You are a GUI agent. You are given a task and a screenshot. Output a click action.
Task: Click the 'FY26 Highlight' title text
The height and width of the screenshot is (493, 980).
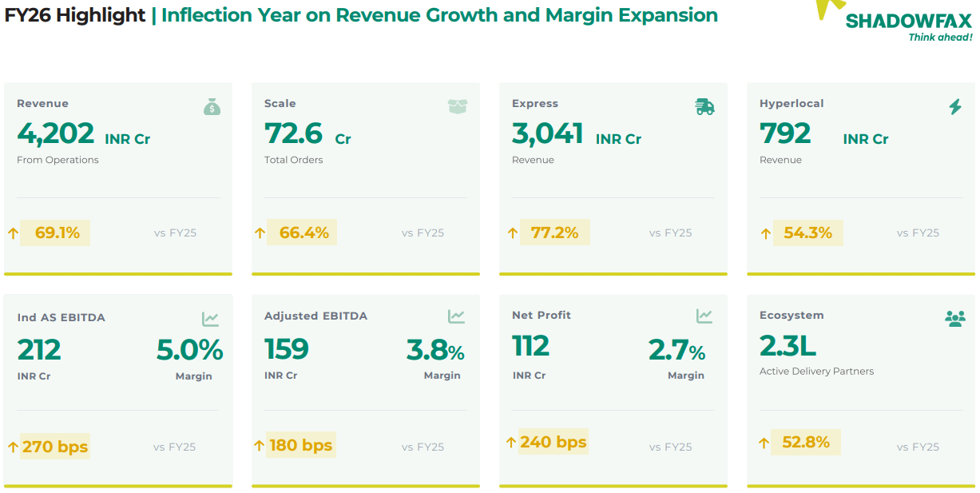point(75,15)
